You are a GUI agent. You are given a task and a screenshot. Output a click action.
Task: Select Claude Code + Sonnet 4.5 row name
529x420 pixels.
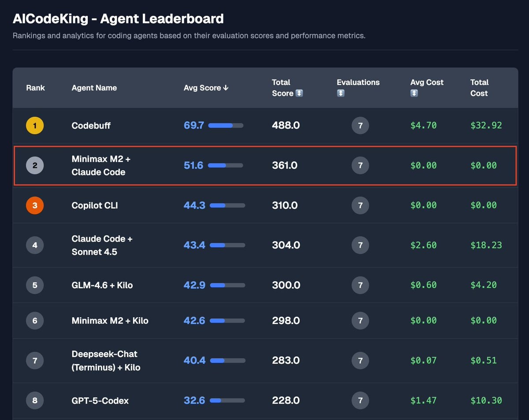pyautogui.click(x=102, y=245)
